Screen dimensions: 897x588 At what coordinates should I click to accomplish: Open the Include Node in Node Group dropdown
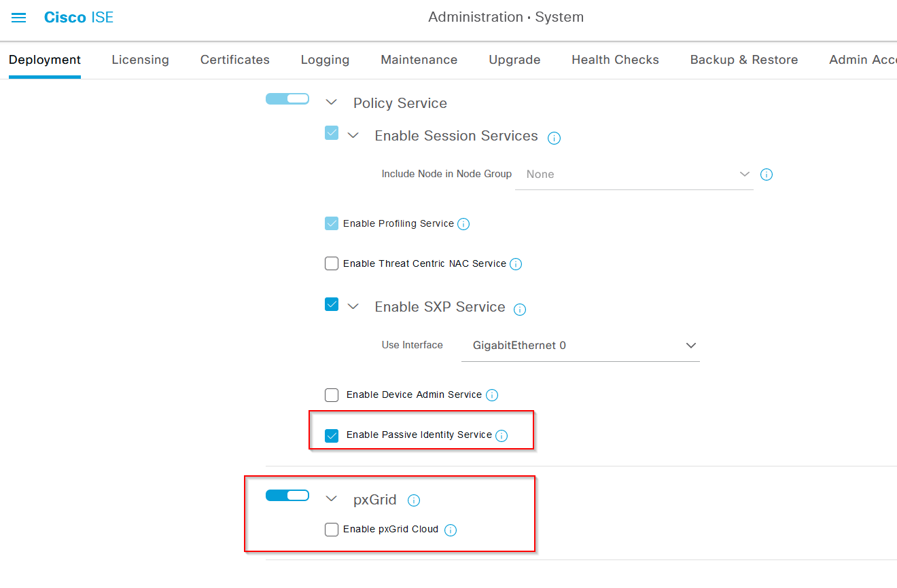[634, 174]
